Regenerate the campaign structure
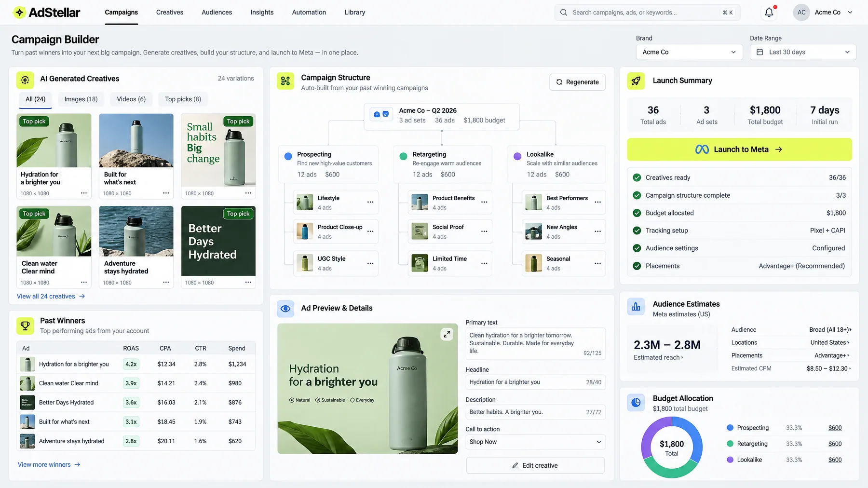Image resolution: width=868 pixels, height=488 pixels. tap(577, 82)
